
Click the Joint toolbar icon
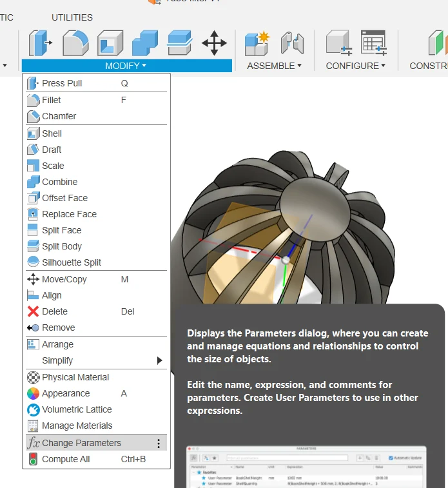pyautogui.click(x=292, y=43)
